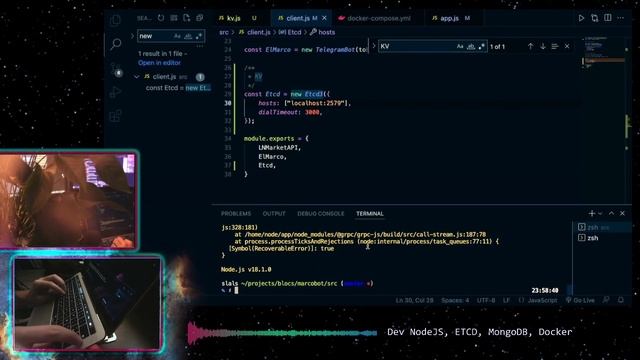Open the Explorer view in activity bar

coord(116,20)
